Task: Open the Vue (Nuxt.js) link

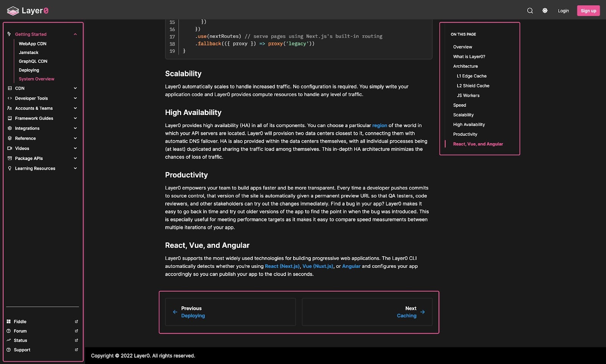Action: click(x=318, y=266)
